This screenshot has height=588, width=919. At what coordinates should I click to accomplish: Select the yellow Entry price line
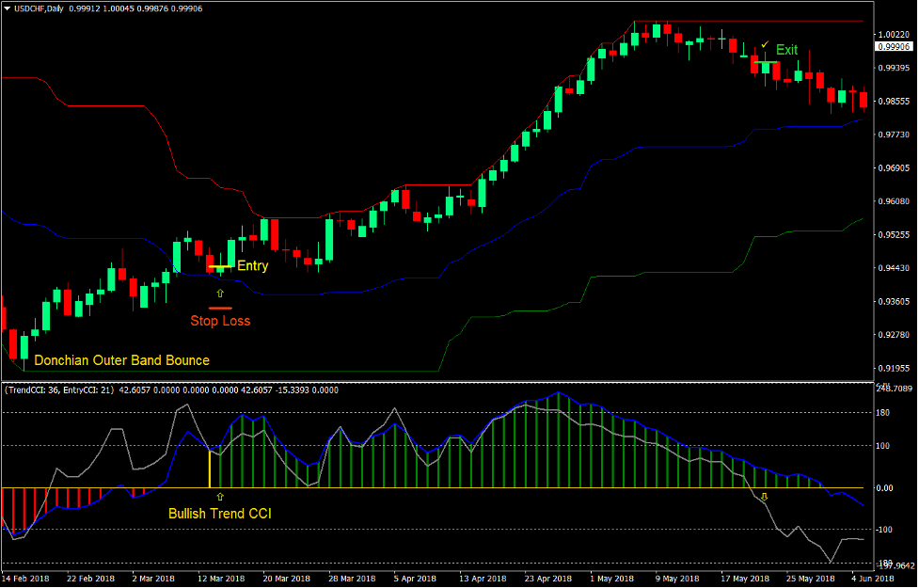[x=220, y=267]
